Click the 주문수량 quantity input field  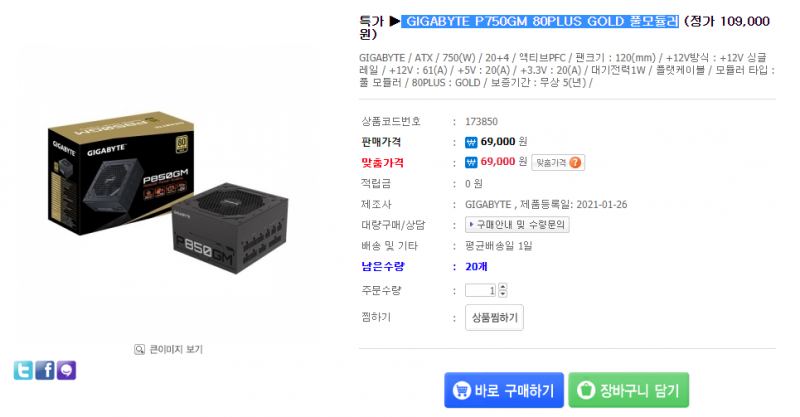[x=481, y=290]
